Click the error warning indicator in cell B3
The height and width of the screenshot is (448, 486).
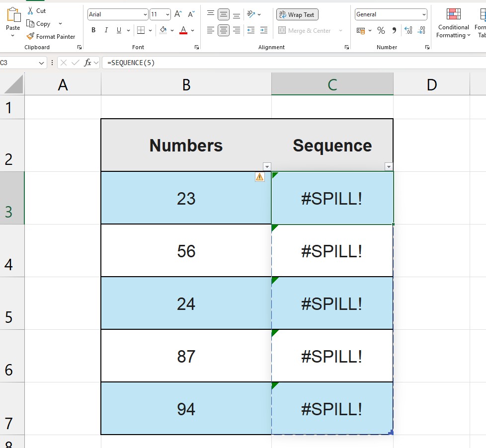pos(259,176)
